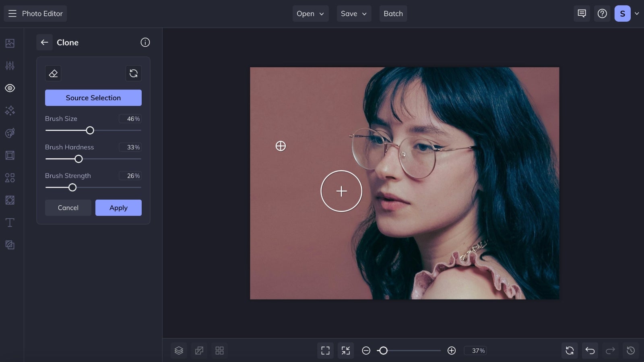Viewport: 644px width, 362px height.
Task: Click the reset icon in Clone panel
Action: (x=134, y=73)
